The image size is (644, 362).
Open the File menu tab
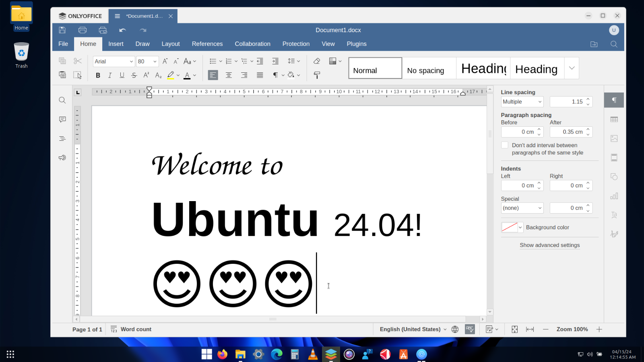click(x=63, y=44)
